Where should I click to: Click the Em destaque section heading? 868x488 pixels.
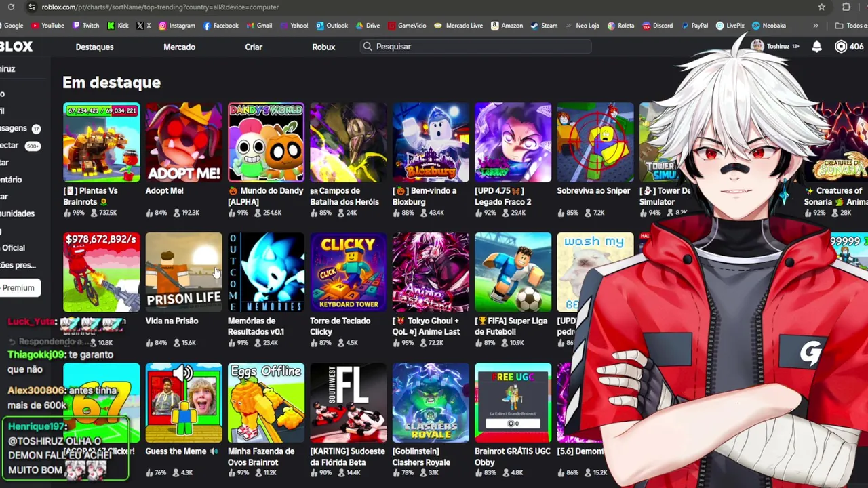pos(112,83)
